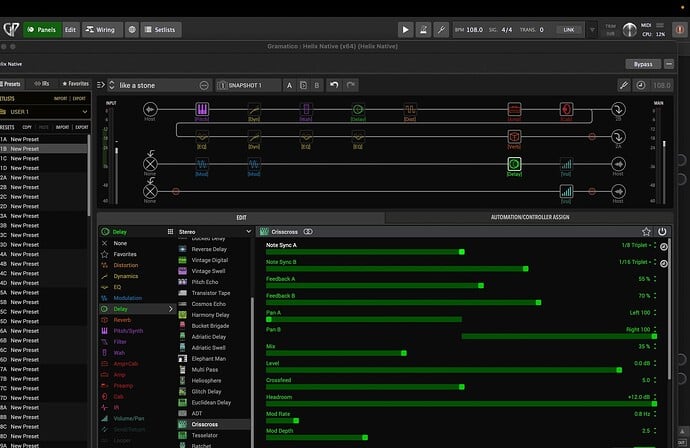The width and height of the screenshot is (690, 448).
Task: Select the Verb cube block on path 1B
Action: (x=514, y=136)
